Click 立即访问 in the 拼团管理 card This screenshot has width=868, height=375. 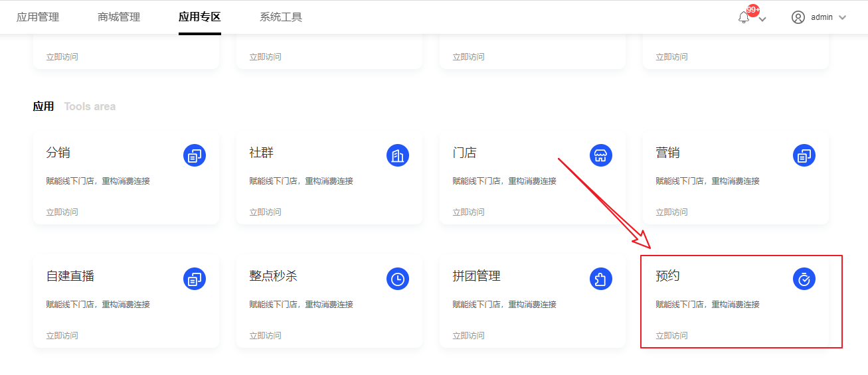coord(469,336)
